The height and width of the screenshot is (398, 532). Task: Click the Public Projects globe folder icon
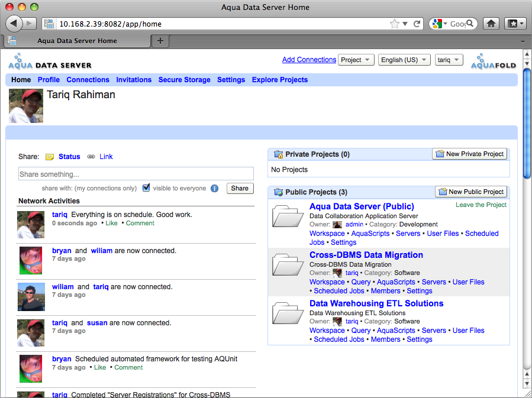tap(278, 192)
